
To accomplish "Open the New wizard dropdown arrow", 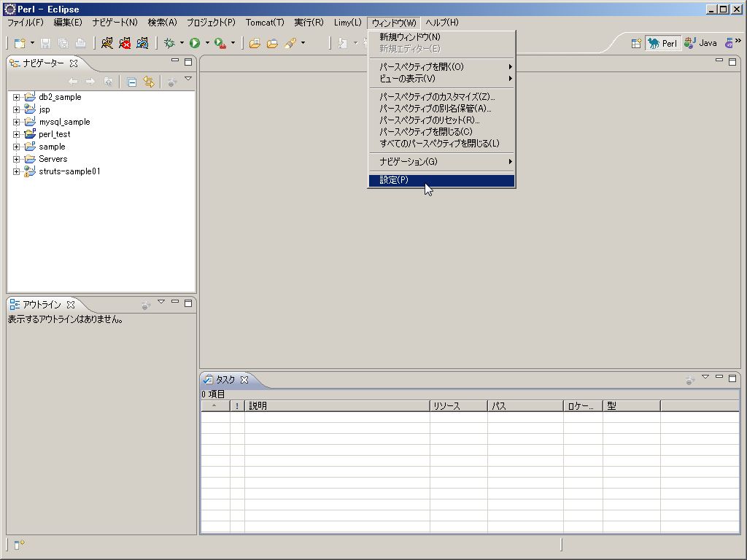I will [32, 43].
